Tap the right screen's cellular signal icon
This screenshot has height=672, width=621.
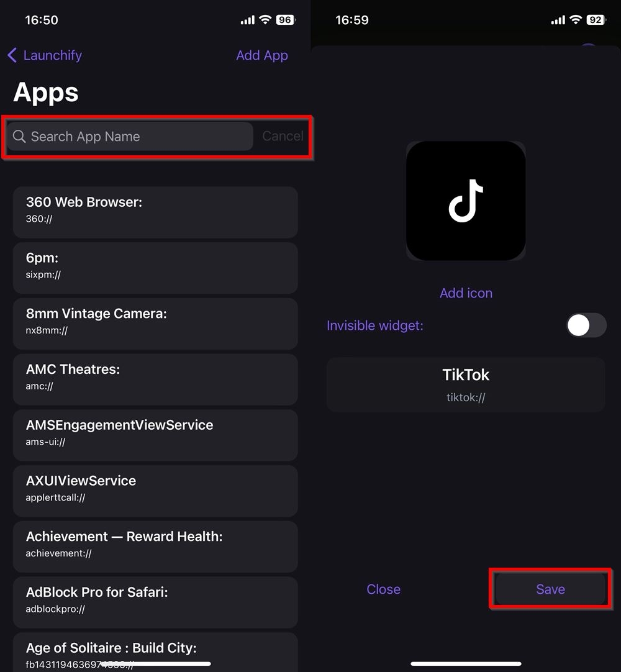coord(558,20)
